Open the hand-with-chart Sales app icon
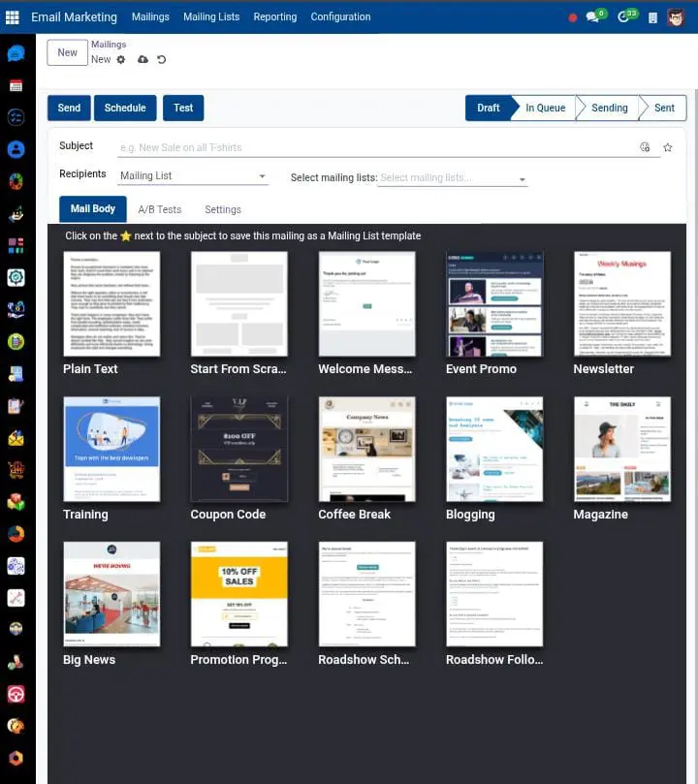This screenshot has height=784, width=698. [16, 213]
